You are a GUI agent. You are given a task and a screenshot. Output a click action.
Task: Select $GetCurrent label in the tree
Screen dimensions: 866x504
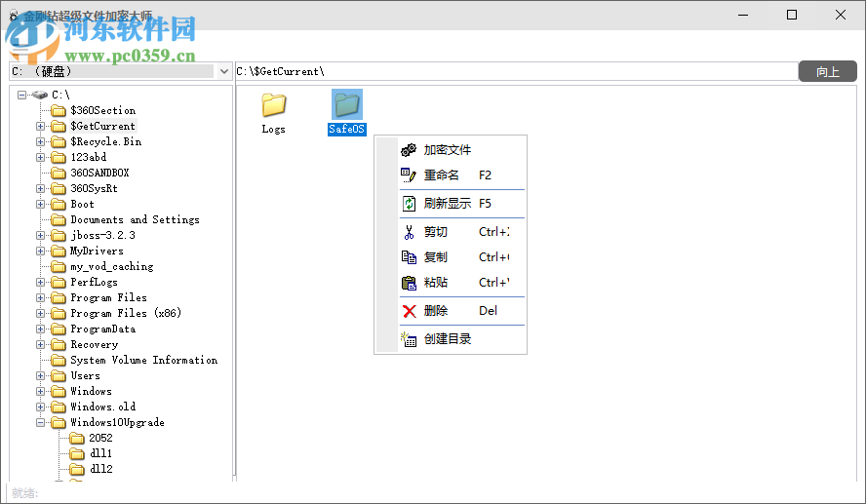102,127
